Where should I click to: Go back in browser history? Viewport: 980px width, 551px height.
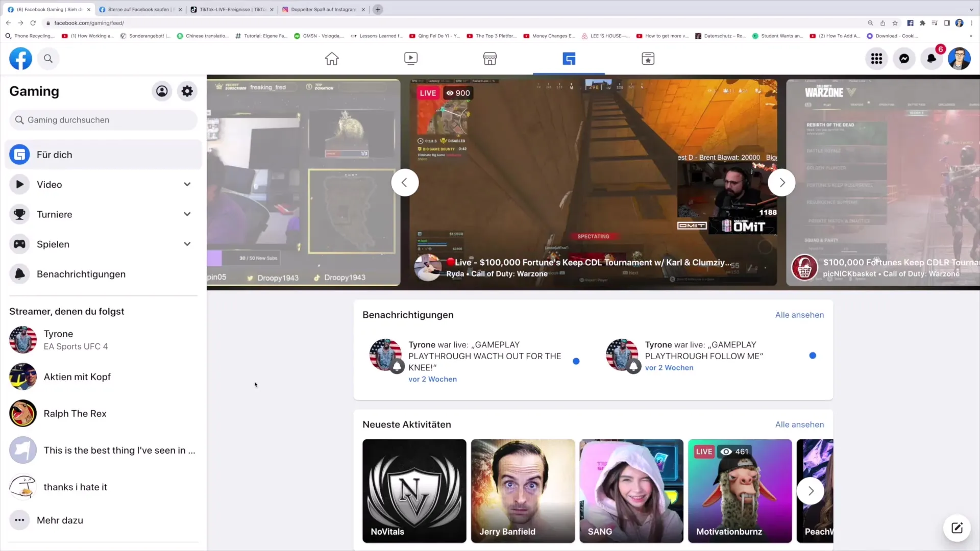(8, 23)
